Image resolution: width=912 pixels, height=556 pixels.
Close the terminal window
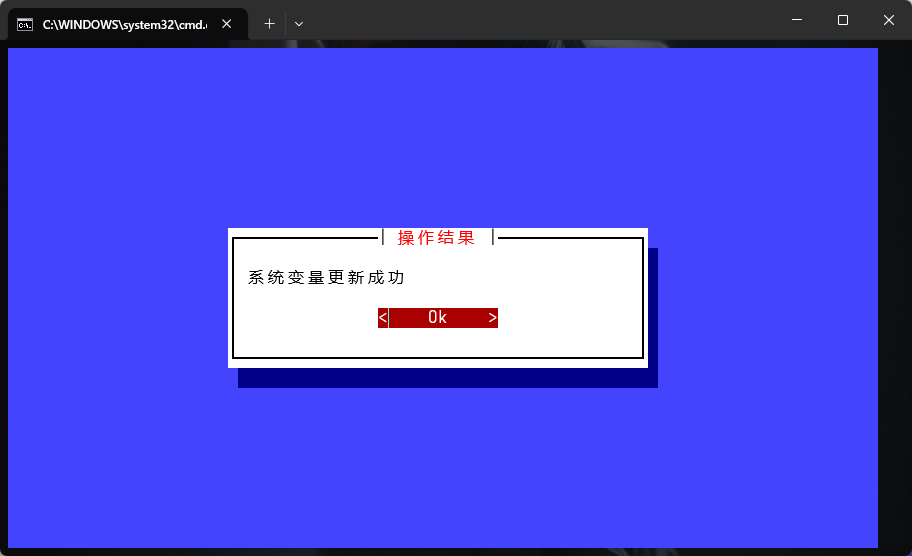[889, 20]
